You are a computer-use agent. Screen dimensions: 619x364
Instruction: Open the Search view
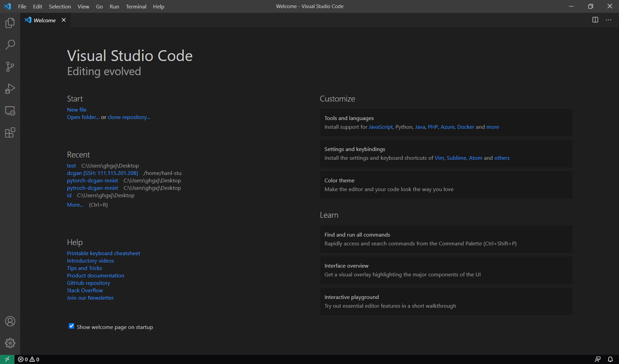10,45
